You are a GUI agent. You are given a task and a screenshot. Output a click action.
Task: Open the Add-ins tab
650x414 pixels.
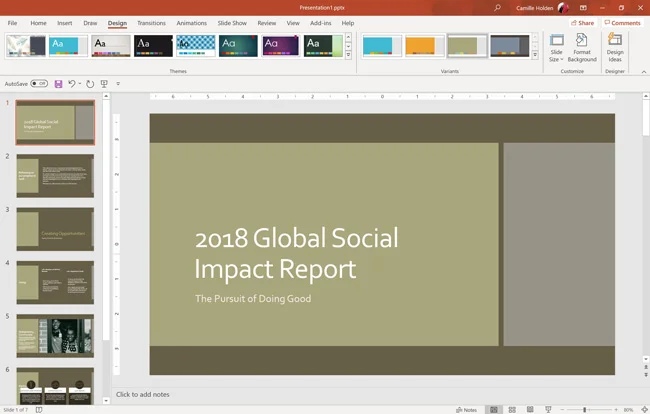click(x=321, y=23)
